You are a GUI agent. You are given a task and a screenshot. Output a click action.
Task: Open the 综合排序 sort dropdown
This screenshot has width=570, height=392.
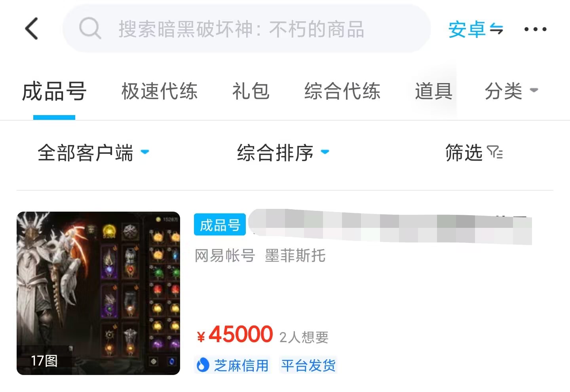tap(283, 153)
